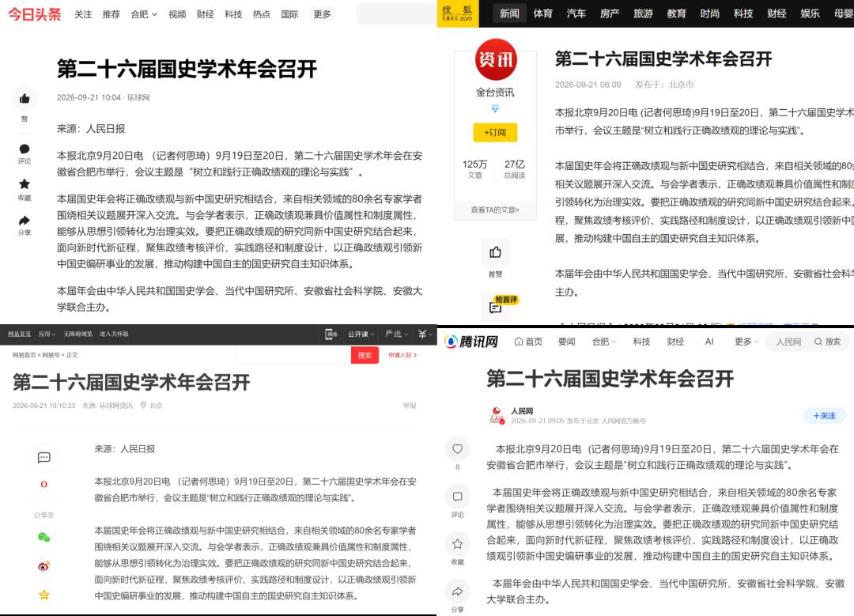Open the 国际 tab in Toutiao
This screenshot has width=854, height=616.
pos(289,14)
